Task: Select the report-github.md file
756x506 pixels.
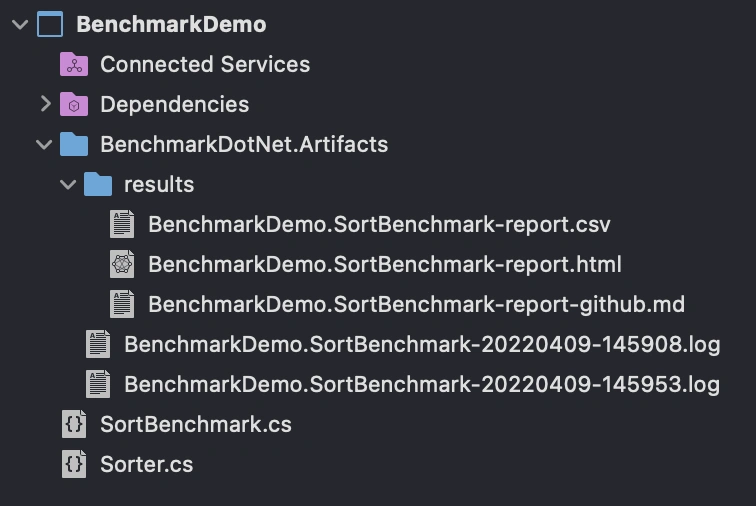Action: (417, 304)
